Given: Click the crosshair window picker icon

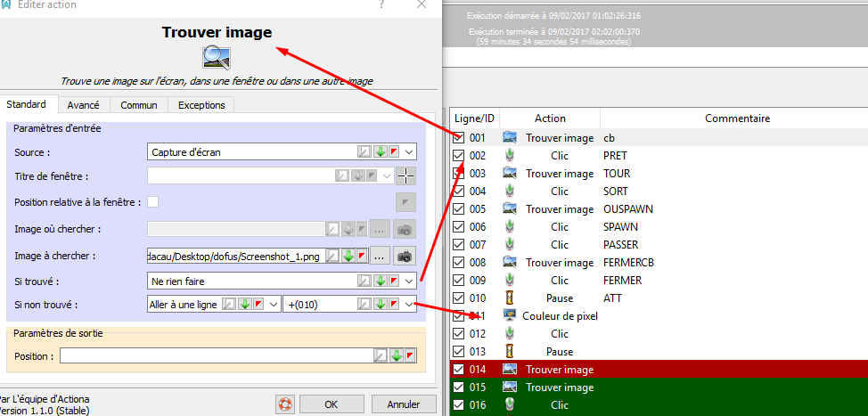Looking at the screenshot, I should (405, 175).
